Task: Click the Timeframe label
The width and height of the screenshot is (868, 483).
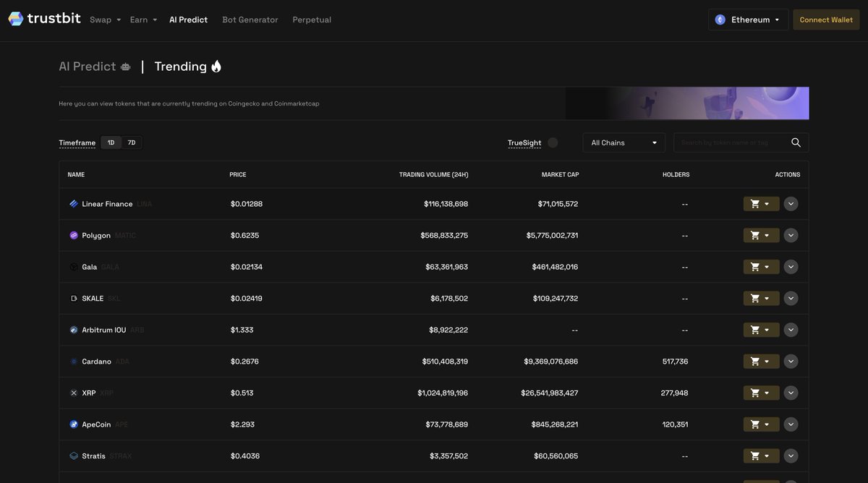Action: (x=77, y=143)
